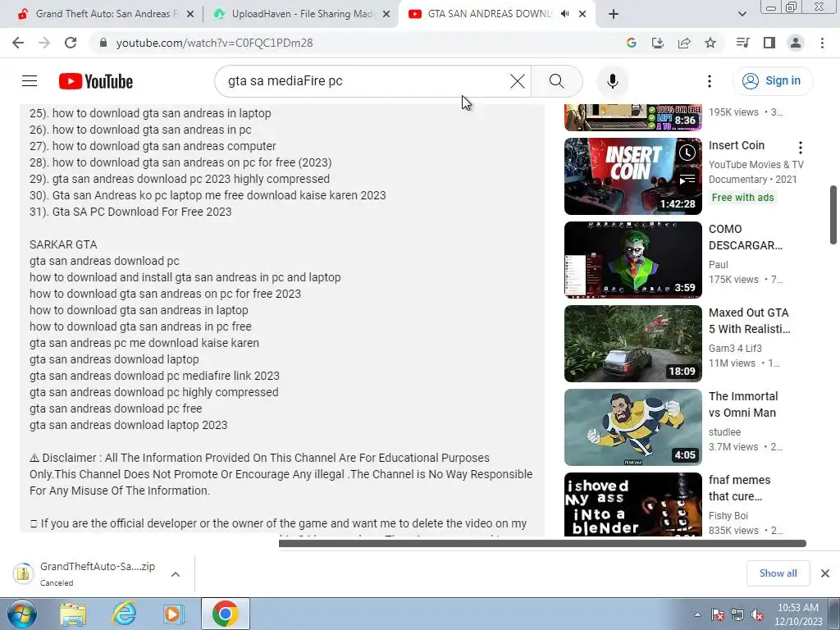
Task: Close the downloads bar
Action: tap(825, 573)
